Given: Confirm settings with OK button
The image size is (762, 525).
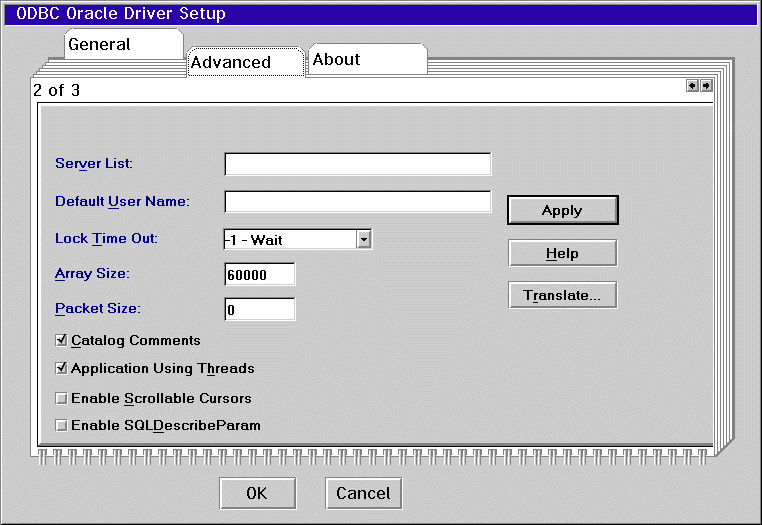Looking at the screenshot, I should point(257,493).
